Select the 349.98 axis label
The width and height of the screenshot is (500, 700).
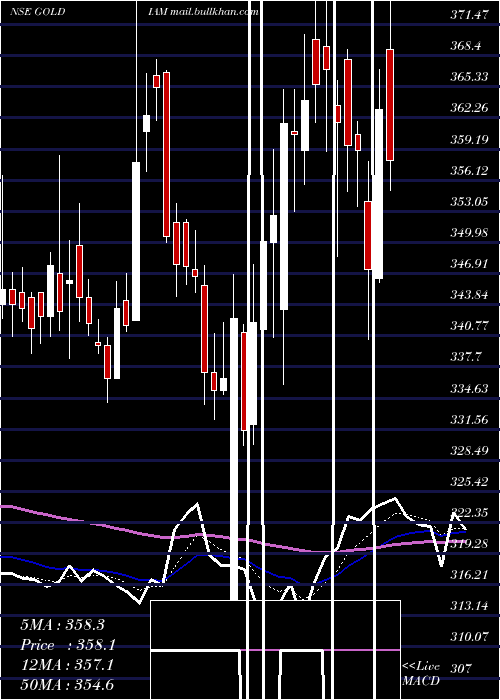point(469,233)
